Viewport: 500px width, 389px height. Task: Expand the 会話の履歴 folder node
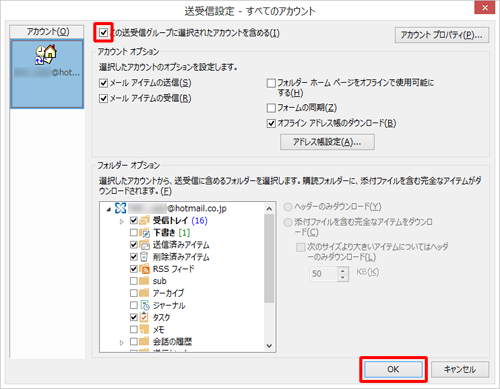coord(121,342)
